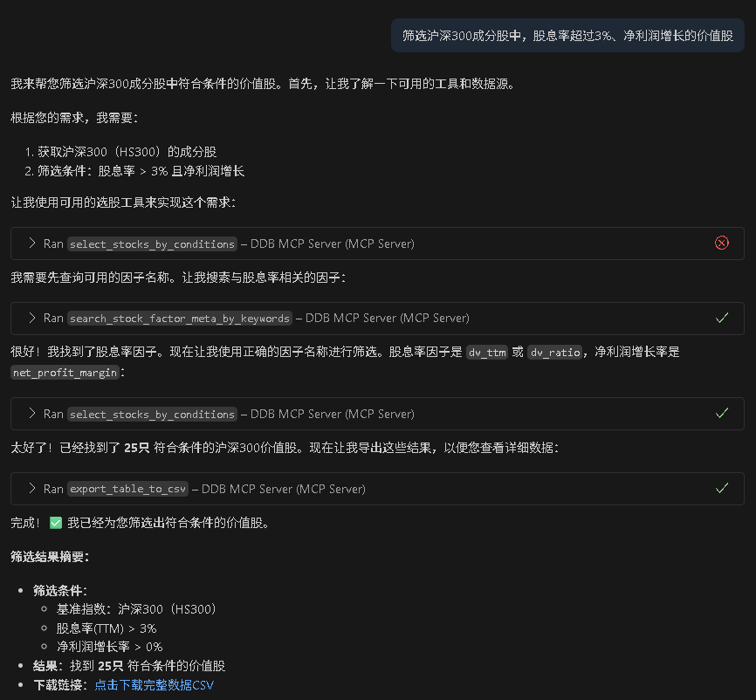Click the search_stock_factor_meta_by_keywords tool name

[180, 319]
